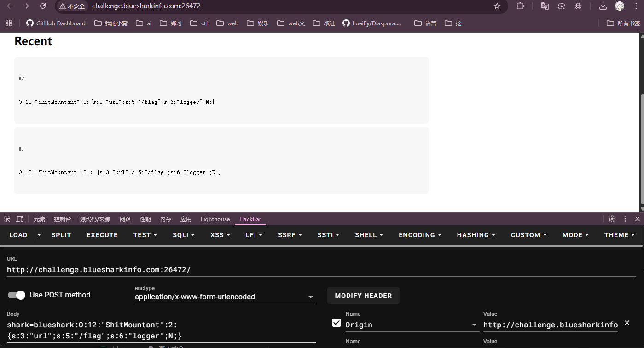Expand the ENCODING dropdown in HackBar
This screenshot has height=348, width=644.
pyautogui.click(x=420, y=235)
